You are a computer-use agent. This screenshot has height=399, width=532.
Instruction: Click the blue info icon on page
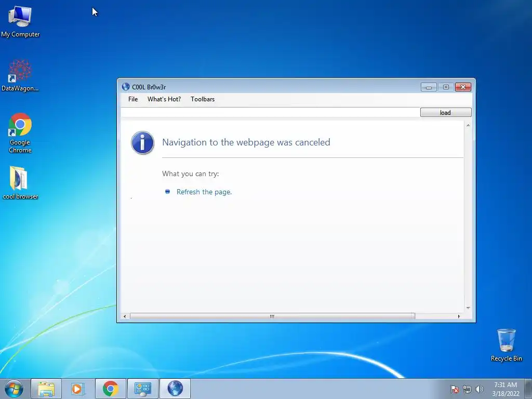click(x=142, y=142)
